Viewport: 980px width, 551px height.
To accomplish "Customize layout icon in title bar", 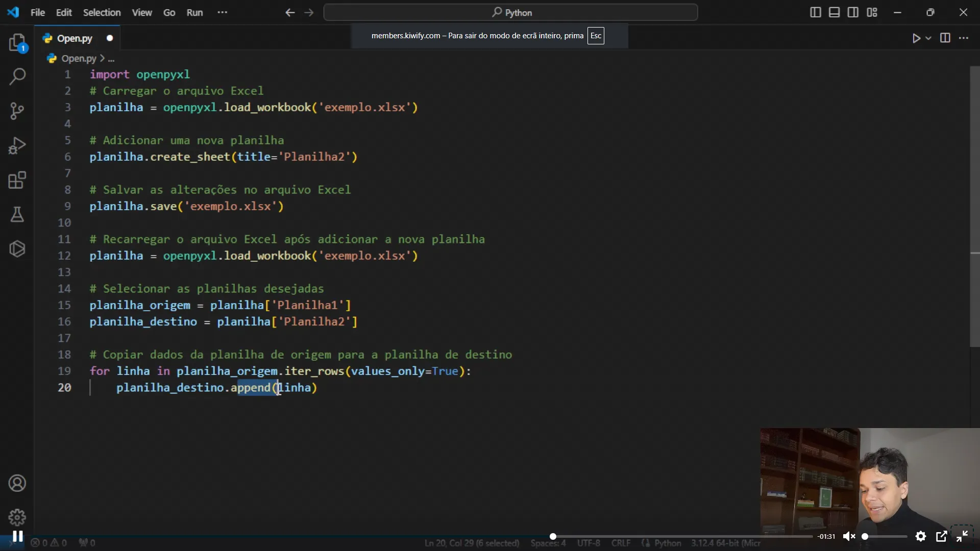I will click(872, 12).
